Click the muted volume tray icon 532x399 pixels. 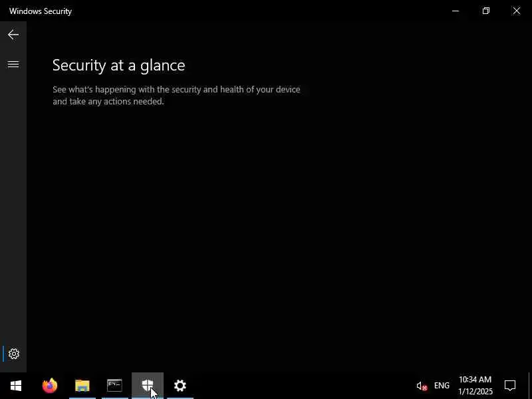coord(422,386)
